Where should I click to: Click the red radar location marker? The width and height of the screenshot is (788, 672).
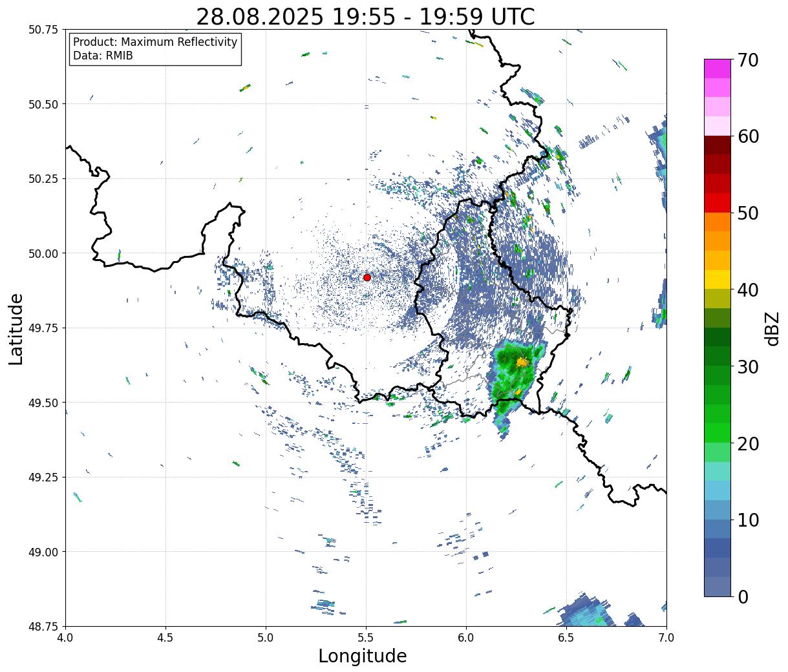click(367, 277)
